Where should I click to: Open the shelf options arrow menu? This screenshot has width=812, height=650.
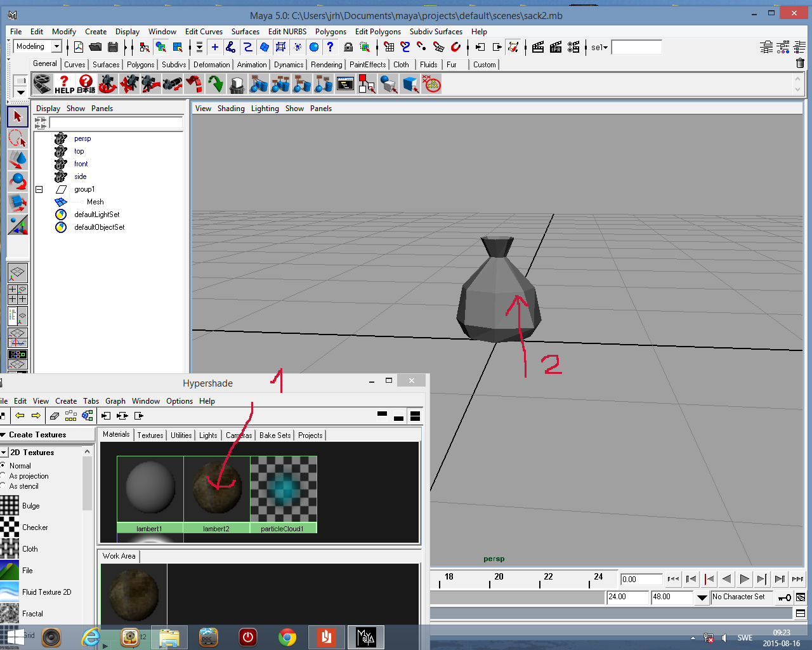[20, 93]
